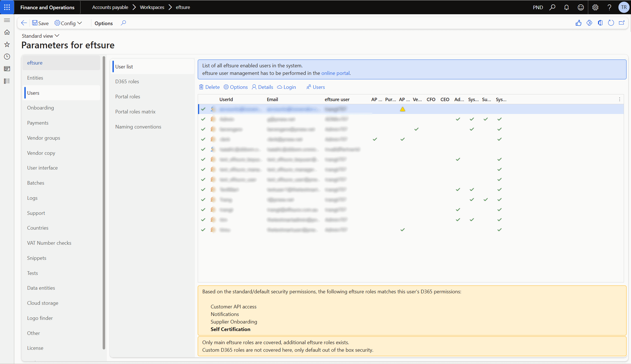Click Save in the action pane
This screenshot has height=364, width=631.
(40, 23)
